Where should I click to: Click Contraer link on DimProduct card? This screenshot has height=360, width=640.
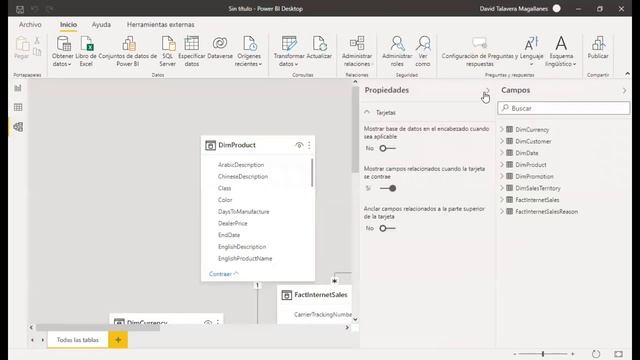pos(224,274)
